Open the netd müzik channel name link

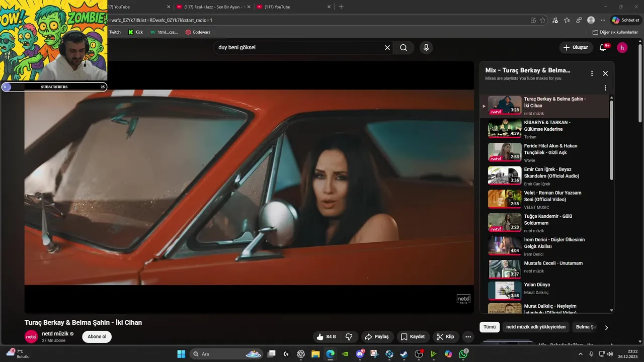(55, 334)
